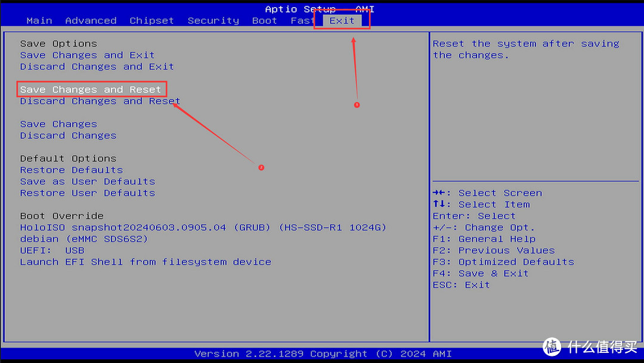Click the ESC: Exit hint

pyautogui.click(x=461, y=285)
